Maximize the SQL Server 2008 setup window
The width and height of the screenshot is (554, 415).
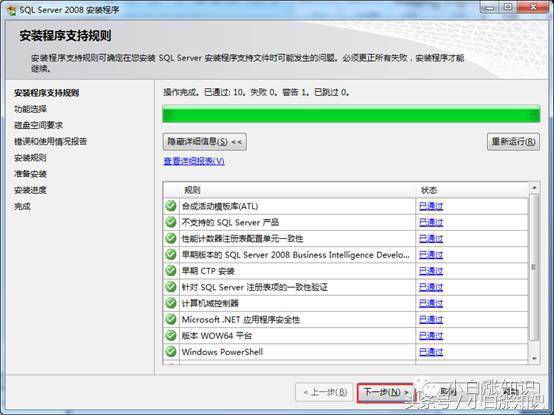(x=507, y=7)
